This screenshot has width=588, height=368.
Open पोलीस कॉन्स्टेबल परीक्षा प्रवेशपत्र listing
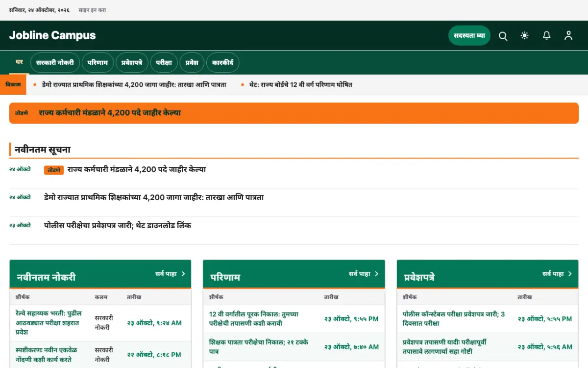click(454, 319)
